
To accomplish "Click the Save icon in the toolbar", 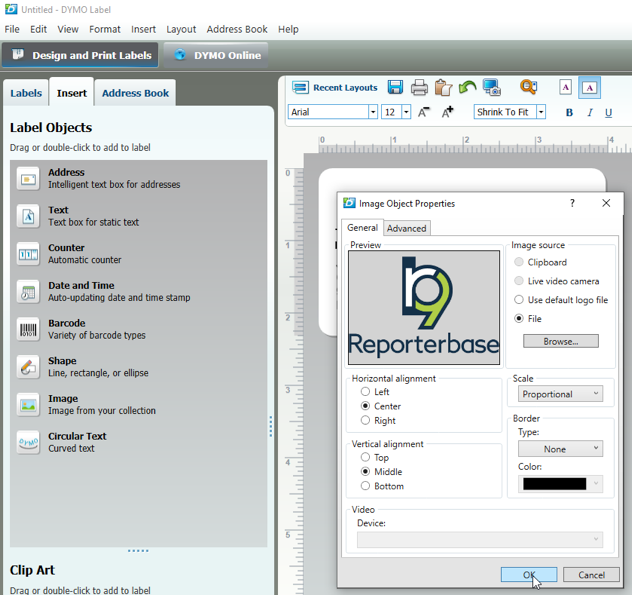I will [395, 88].
